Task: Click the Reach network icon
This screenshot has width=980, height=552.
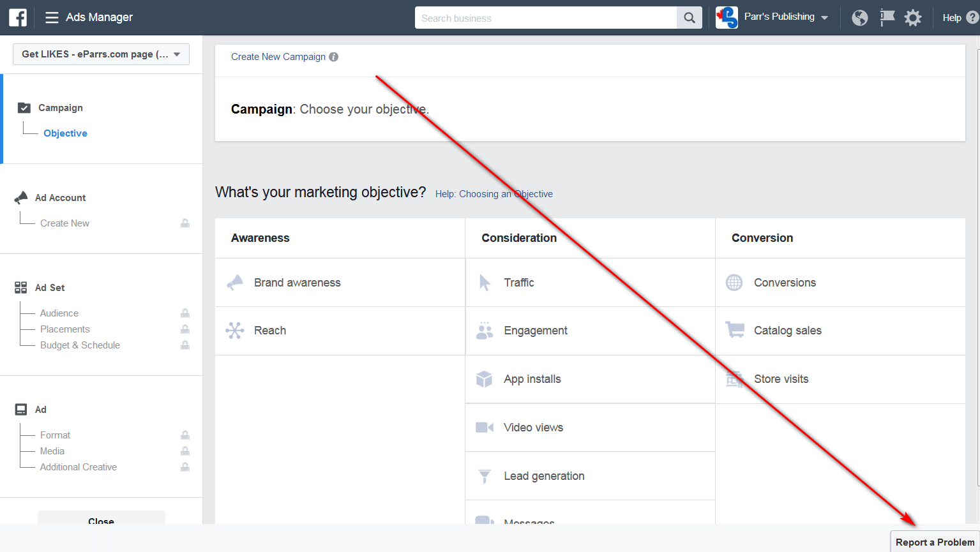Action: point(235,331)
